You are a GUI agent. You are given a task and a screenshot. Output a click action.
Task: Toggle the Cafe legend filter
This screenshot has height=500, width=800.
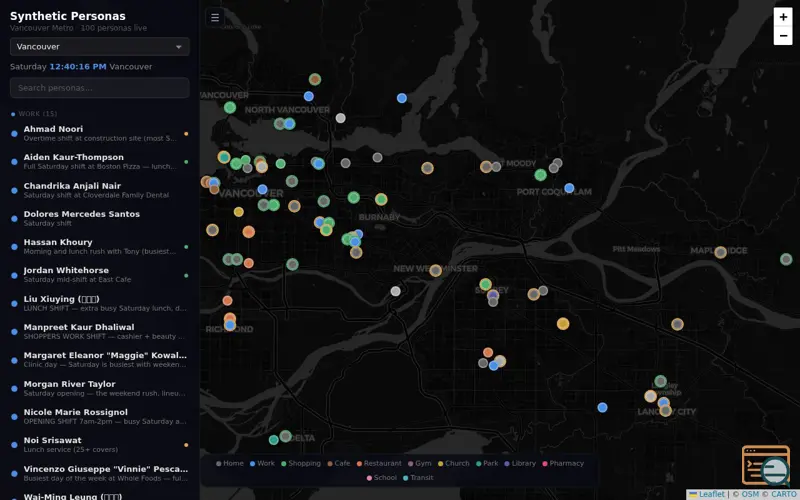click(x=339, y=463)
